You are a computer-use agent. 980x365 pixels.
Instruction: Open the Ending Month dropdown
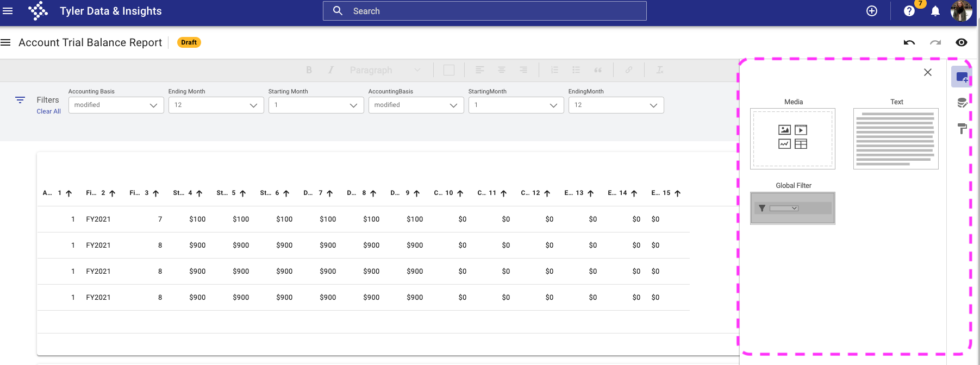click(x=216, y=105)
